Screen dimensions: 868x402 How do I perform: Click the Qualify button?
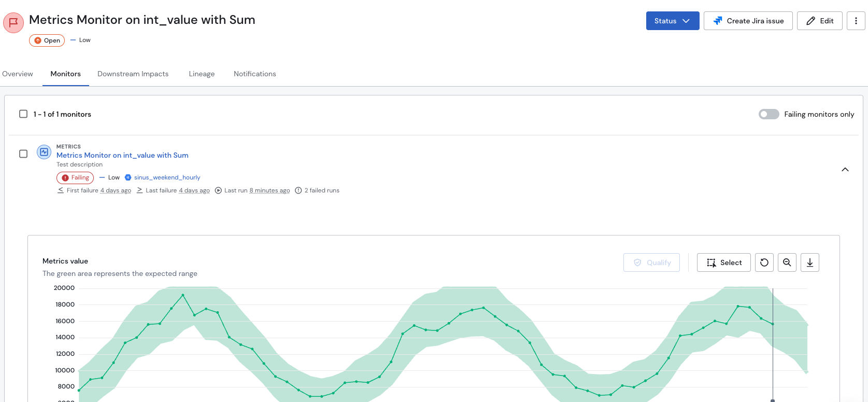point(651,262)
